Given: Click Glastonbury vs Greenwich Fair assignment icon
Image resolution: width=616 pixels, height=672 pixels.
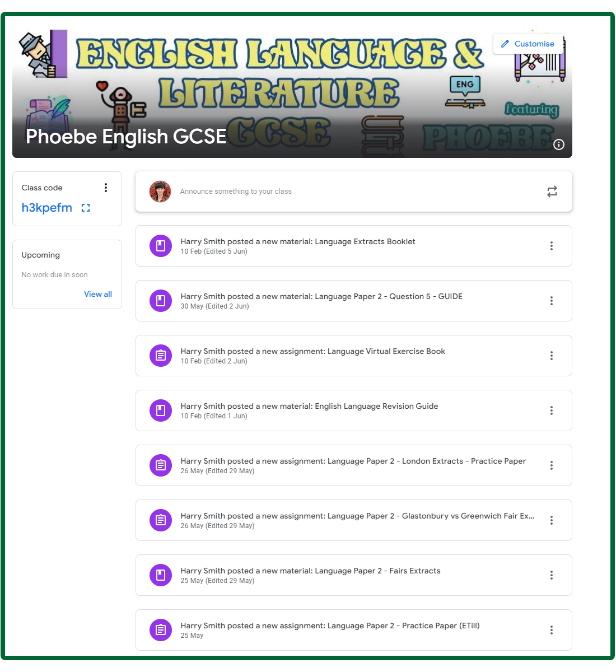Looking at the screenshot, I should pos(161,520).
